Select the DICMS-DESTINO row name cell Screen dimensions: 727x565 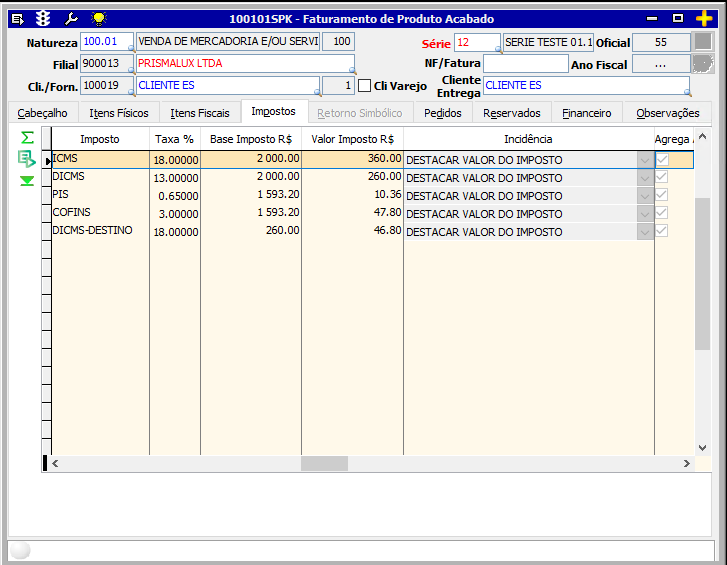pyautogui.click(x=100, y=231)
